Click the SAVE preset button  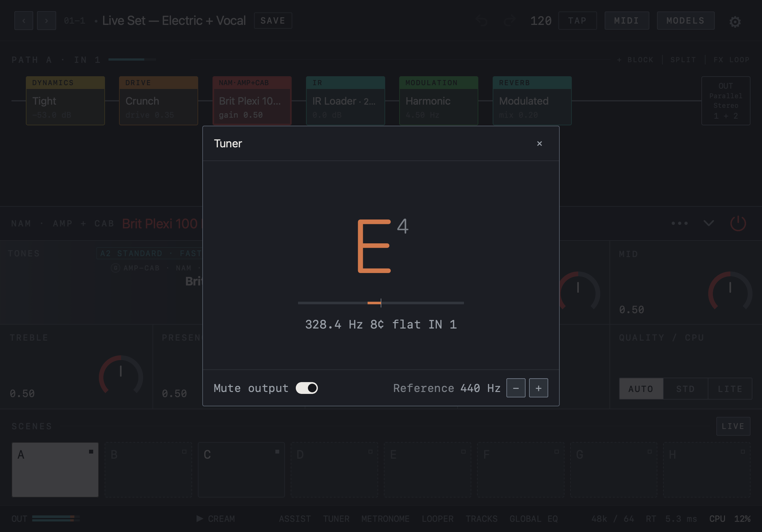coord(273,20)
